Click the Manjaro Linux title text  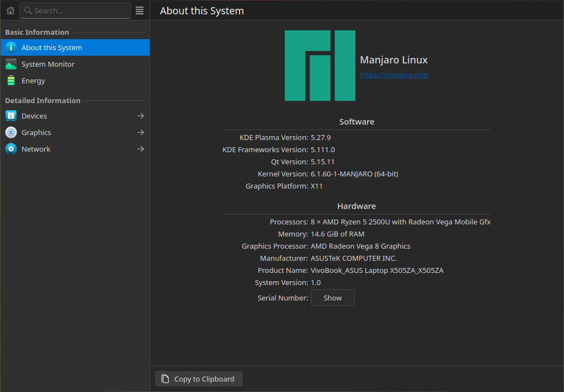point(393,60)
